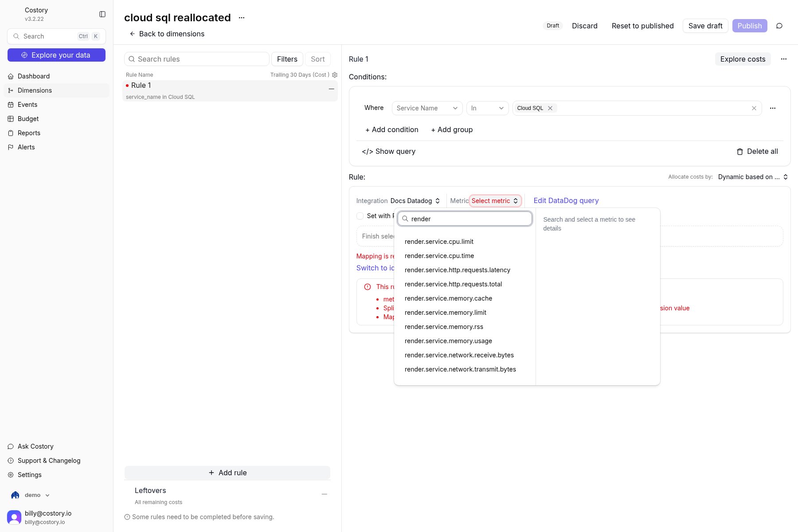Click the Rule 1 dash indicator
This screenshot has width=798, height=532.
click(x=331, y=89)
